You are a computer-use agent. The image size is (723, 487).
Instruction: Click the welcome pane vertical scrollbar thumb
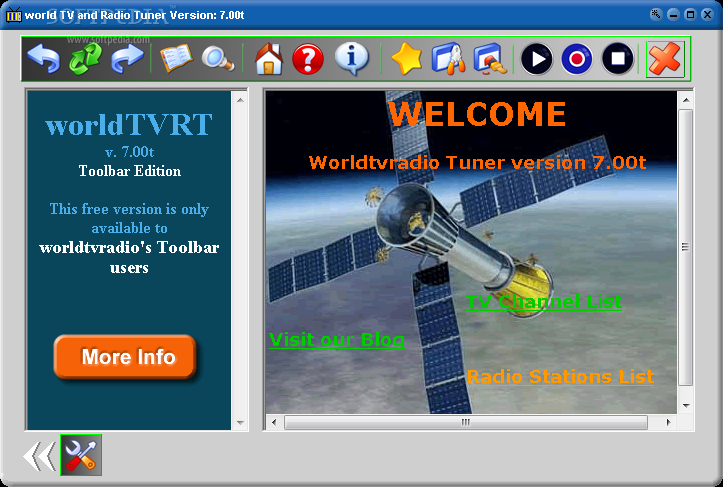point(686,247)
